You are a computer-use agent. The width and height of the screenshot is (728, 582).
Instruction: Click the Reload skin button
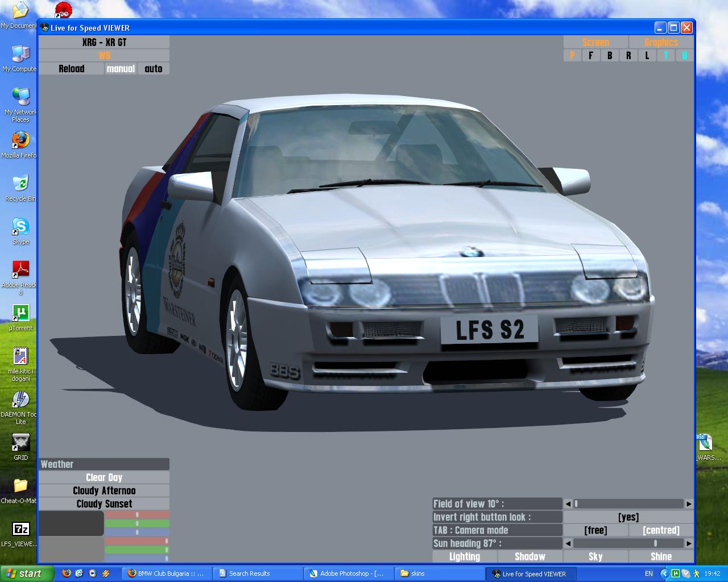(x=72, y=69)
